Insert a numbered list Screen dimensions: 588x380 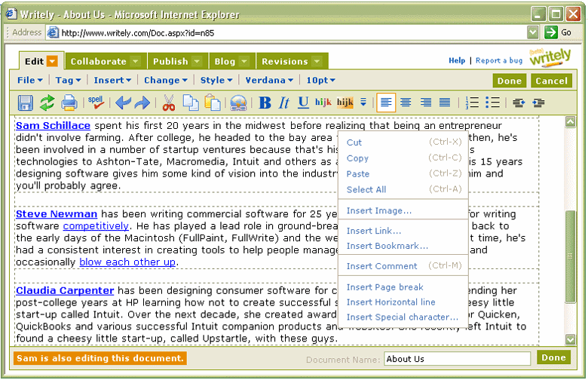472,102
